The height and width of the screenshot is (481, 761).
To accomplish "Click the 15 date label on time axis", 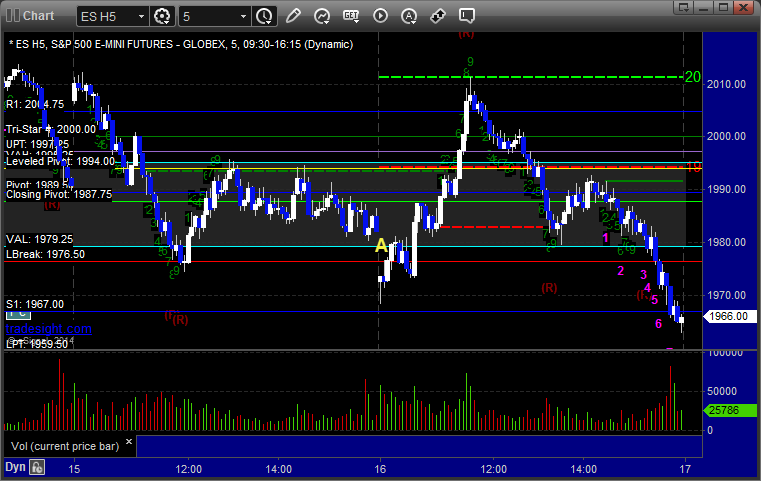I will (x=74, y=469).
